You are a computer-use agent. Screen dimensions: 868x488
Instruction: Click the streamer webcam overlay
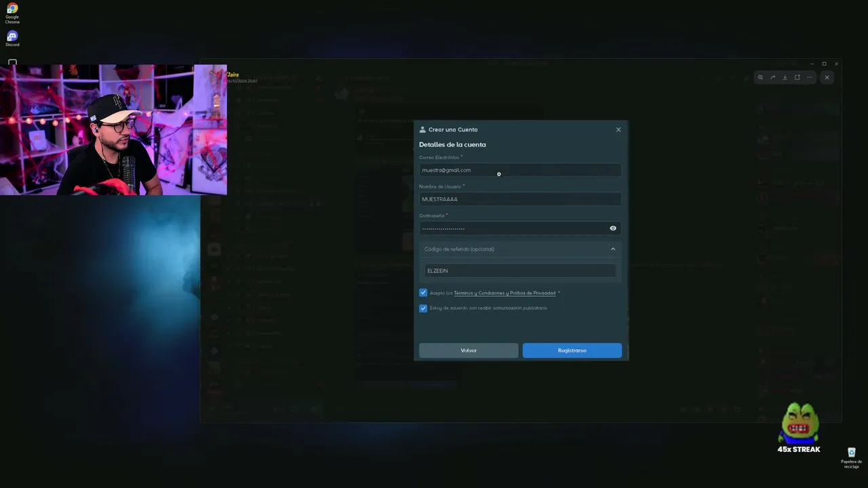click(113, 129)
